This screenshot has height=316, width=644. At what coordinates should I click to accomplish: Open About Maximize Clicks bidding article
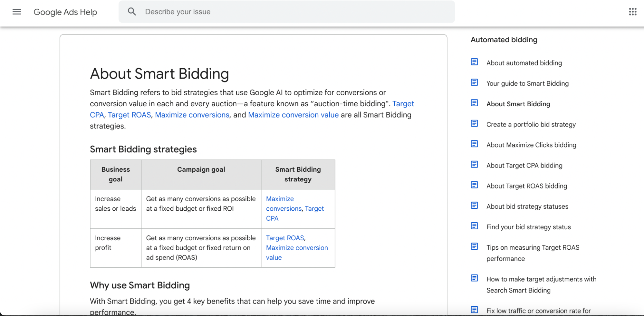pyautogui.click(x=531, y=145)
